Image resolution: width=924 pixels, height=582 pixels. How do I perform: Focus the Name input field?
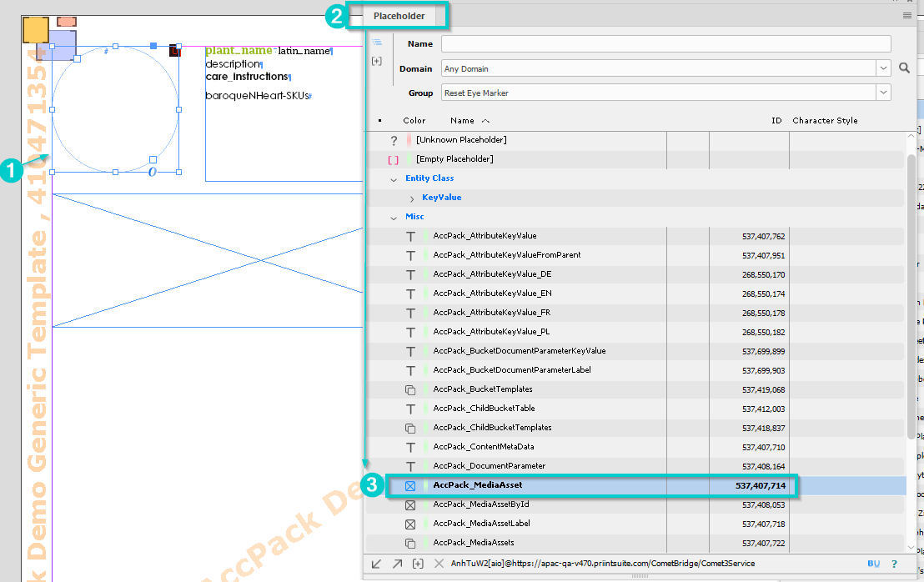(665, 43)
